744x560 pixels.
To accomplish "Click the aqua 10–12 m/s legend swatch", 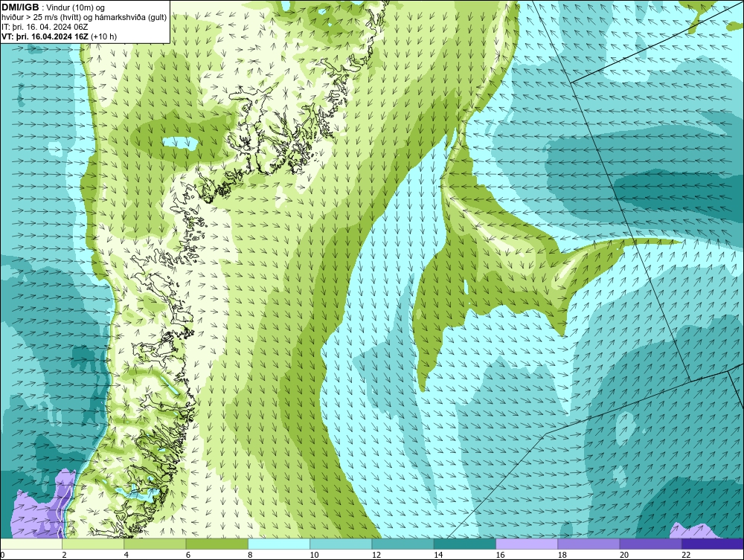I will click(341, 544).
